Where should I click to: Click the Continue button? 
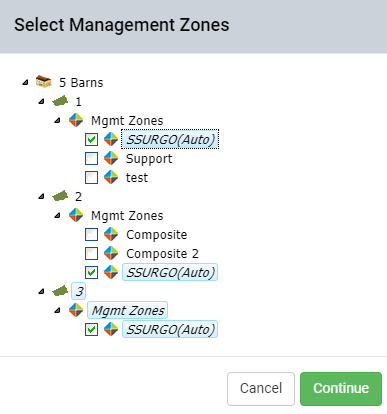(x=341, y=389)
